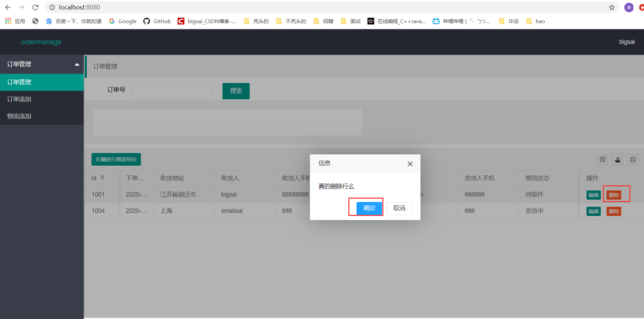Select 订单添加 in the sidebar menu
Screen dimensions: 644x319
coord(18,99)
